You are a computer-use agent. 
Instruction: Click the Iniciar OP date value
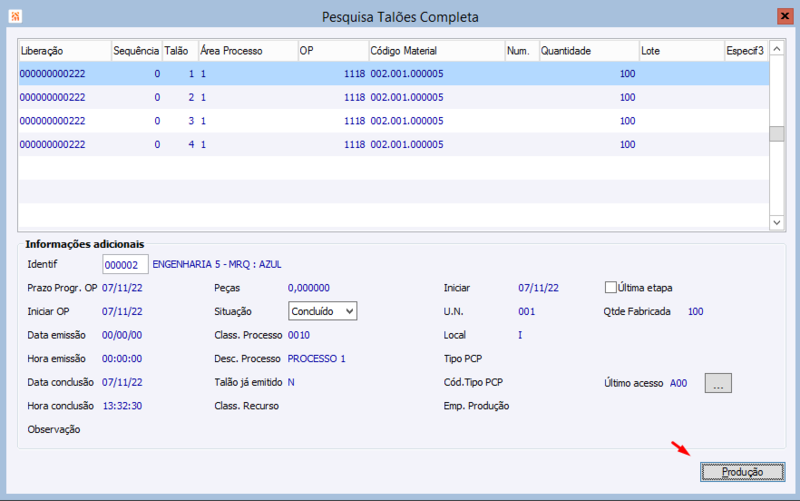[122, 311]
